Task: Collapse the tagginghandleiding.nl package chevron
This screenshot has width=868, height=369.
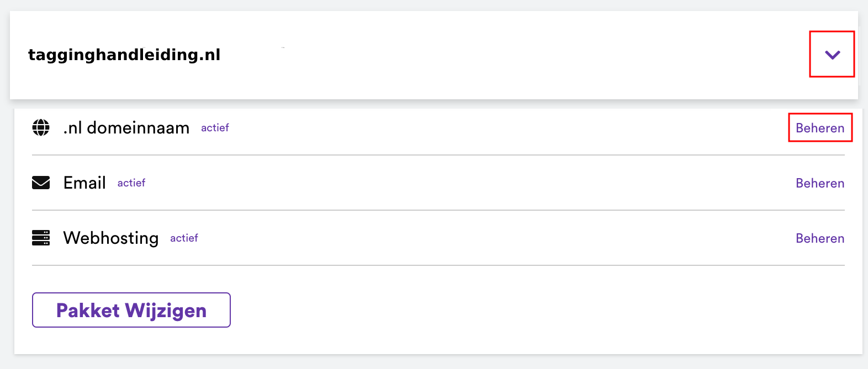Action: click(832, 55)
